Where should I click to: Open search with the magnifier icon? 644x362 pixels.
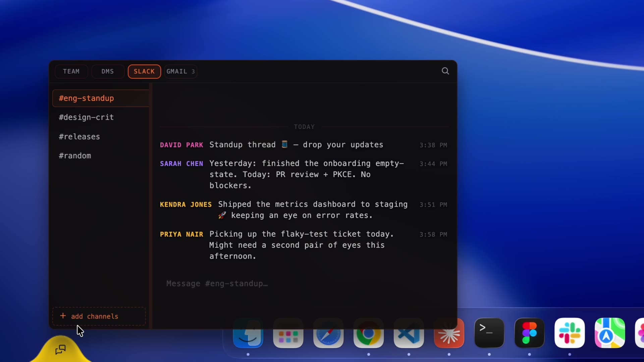445,71
